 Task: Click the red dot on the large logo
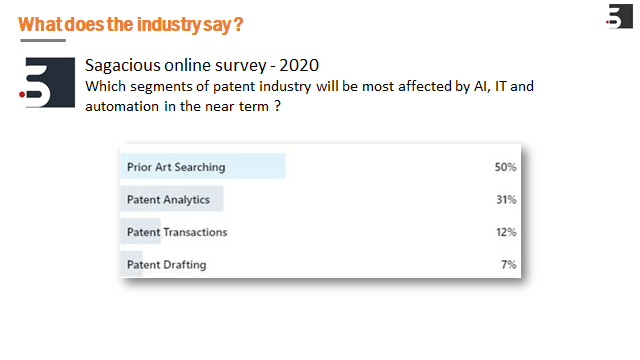click(x=22, y=95)
